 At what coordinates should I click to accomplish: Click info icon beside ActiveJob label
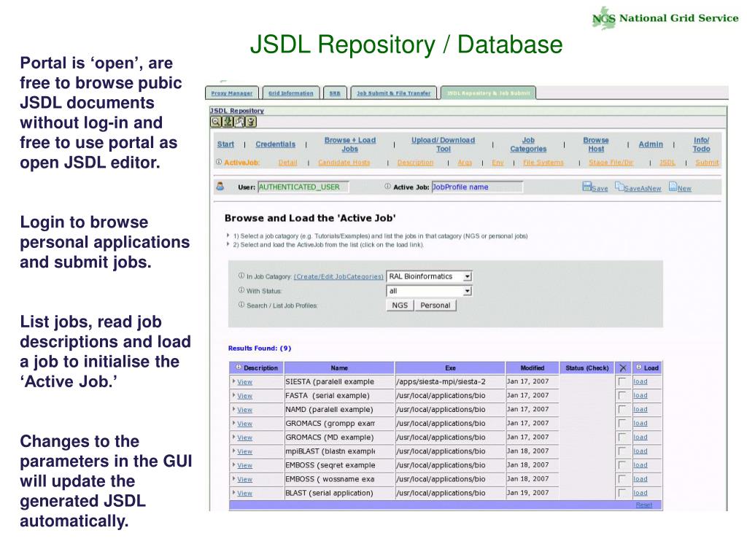coord(219,162)
